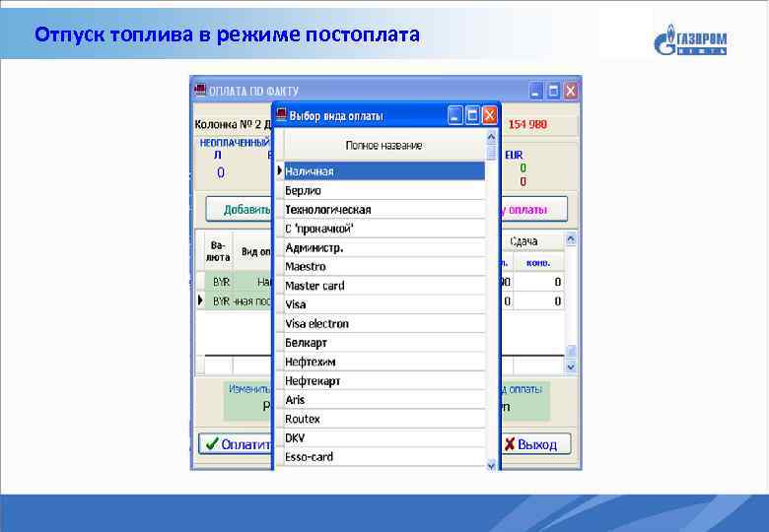
Task: Click the Изменить green panel
Action: pos(247,401)
